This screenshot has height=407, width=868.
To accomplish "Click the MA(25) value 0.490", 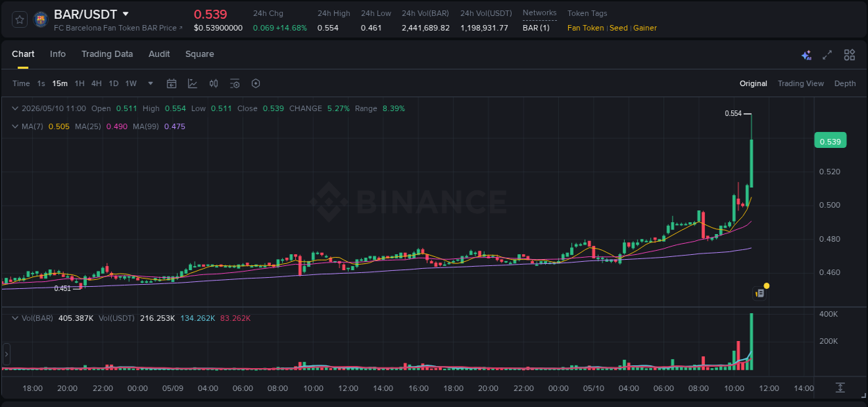I will point(117,126).
